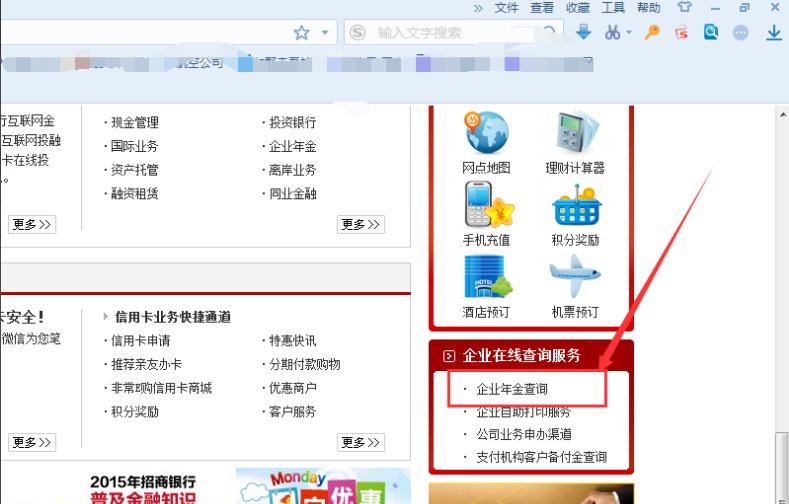This screenshot has height=504, width=789.
Task: Open the 国际业务 link
Action: pos(134,146)
